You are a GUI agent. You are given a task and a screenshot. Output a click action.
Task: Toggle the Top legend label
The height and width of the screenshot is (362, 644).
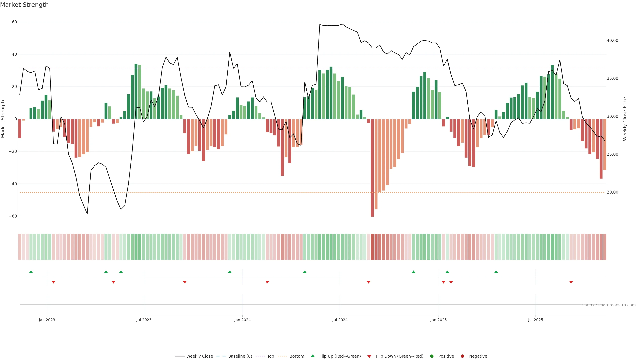(x=271, y=356)
